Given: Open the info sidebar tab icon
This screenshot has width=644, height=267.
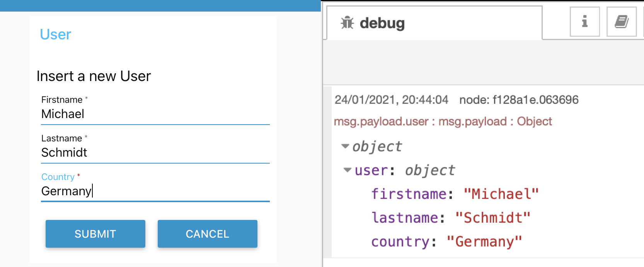Looking at the screenshot, I should [x=585, y=22].
